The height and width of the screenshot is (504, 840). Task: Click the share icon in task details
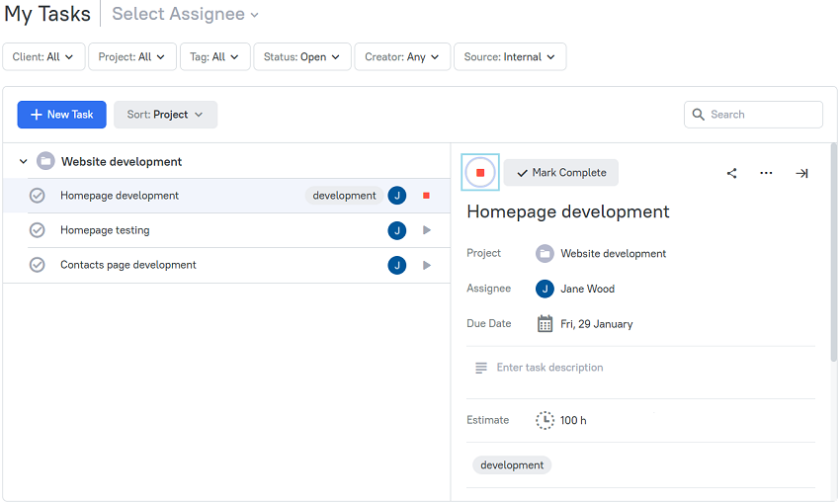731,173
